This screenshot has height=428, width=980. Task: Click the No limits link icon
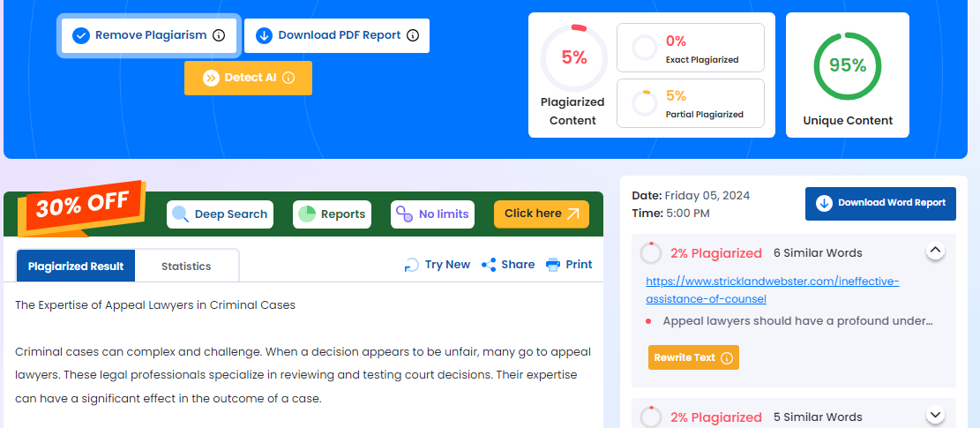(x=405, y=214)
